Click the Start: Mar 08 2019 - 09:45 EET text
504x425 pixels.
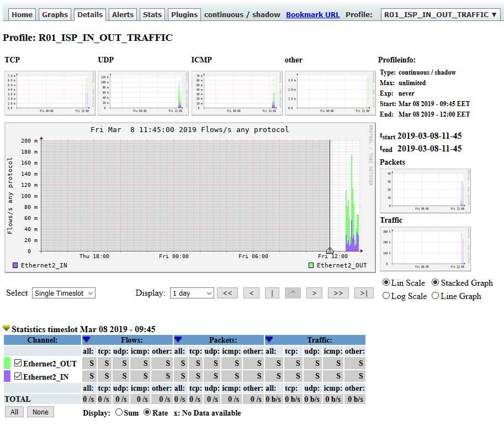point(425,104)
